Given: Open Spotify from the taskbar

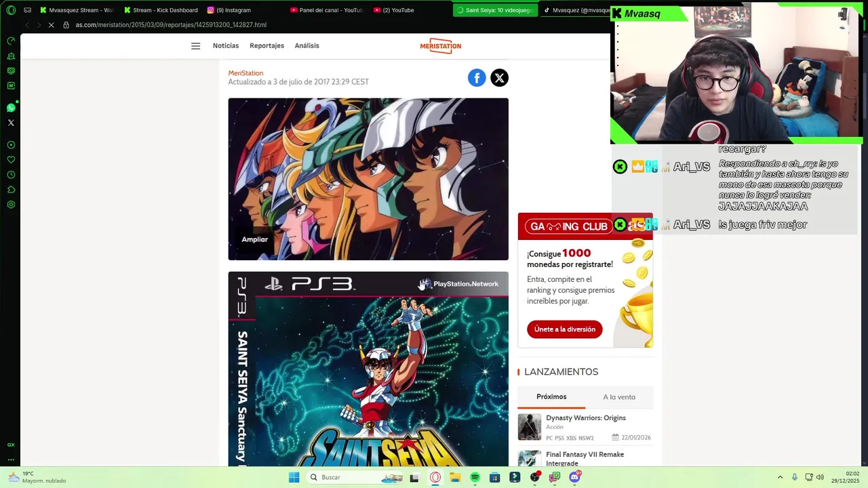Looking at the screenshot, I should click(x=475, y=477).
